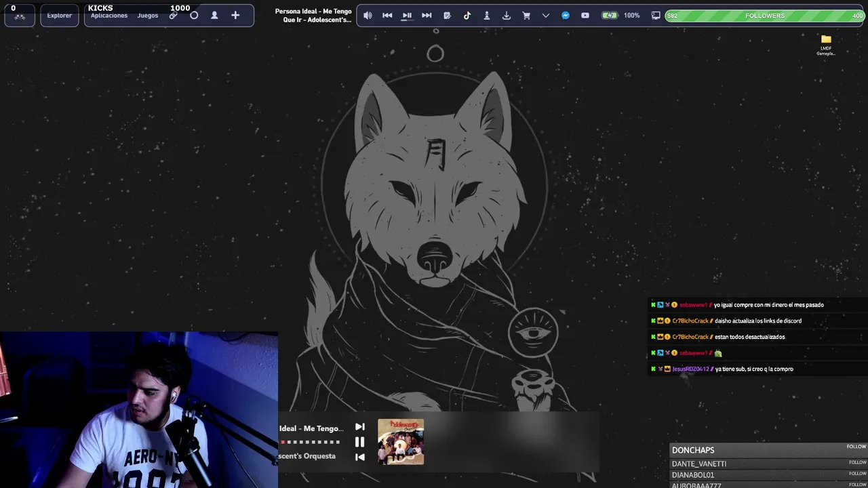The height and width of the screenshot is (488, 868).
Task: Click the download icon
Action: click(506, 16)
